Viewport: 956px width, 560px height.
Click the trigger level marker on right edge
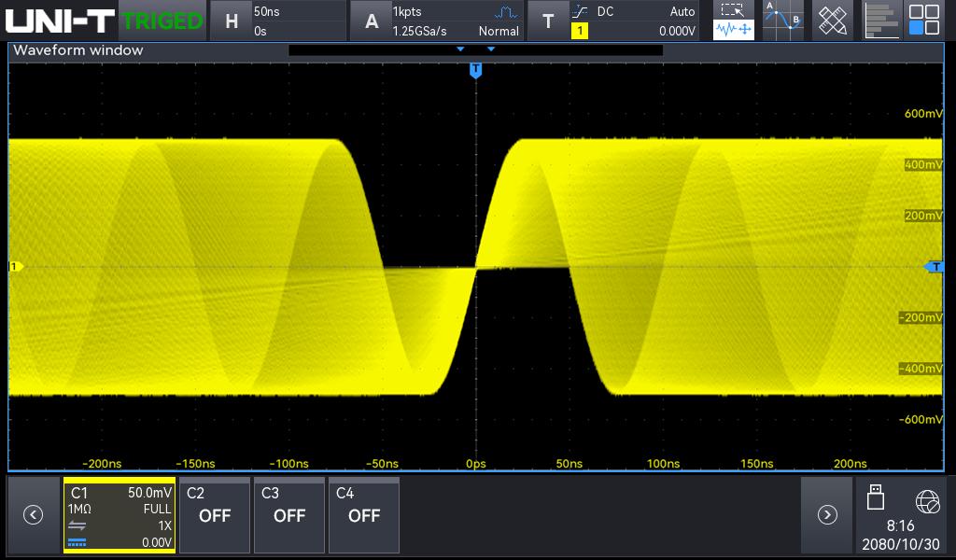(935, 267)
